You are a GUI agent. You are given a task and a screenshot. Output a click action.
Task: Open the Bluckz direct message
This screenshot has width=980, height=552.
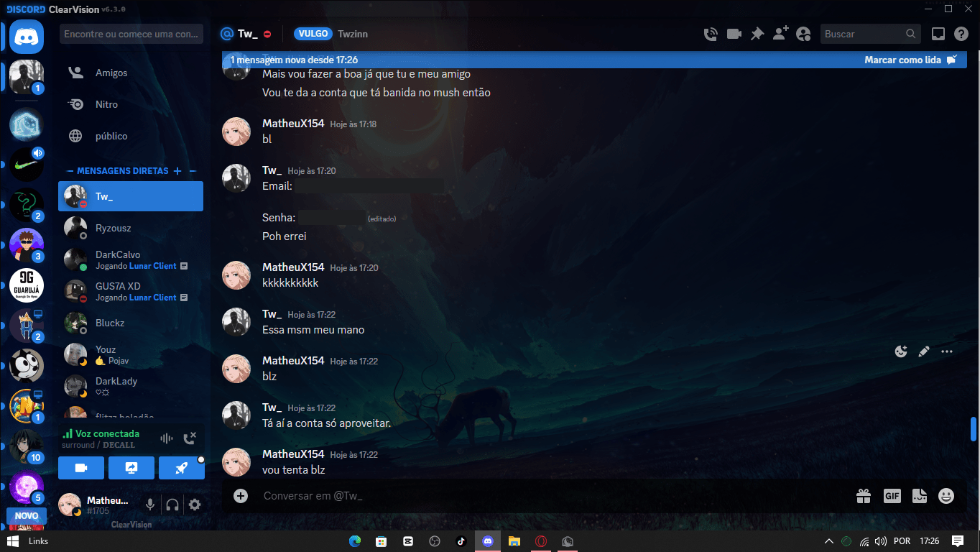[131, 323]
